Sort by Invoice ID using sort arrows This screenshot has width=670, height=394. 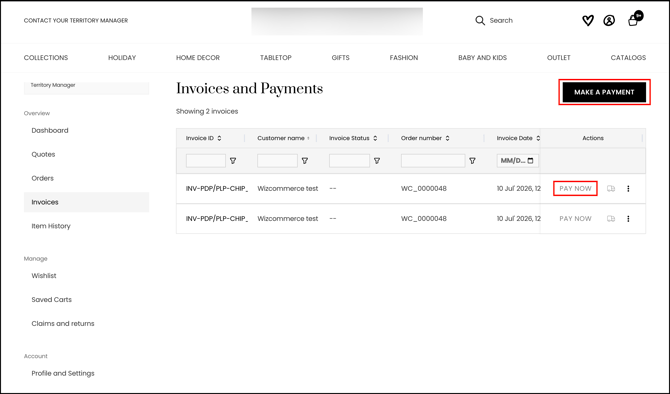219,138
